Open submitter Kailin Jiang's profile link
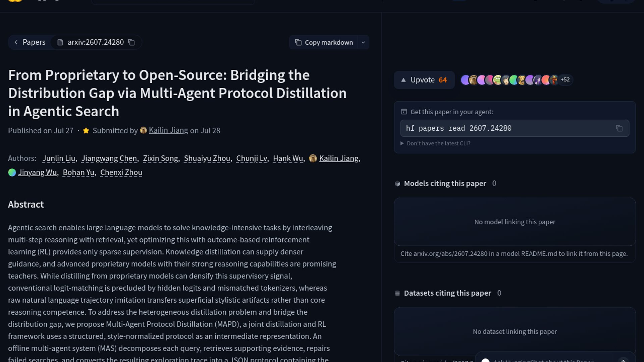The height and width of the screenshot is (362, 644). (x=168, y=130)
